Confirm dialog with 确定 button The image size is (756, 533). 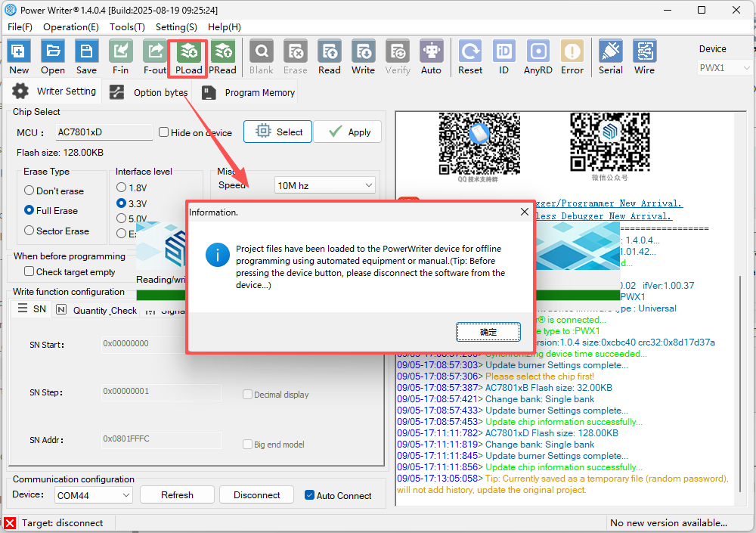[488, 332]
